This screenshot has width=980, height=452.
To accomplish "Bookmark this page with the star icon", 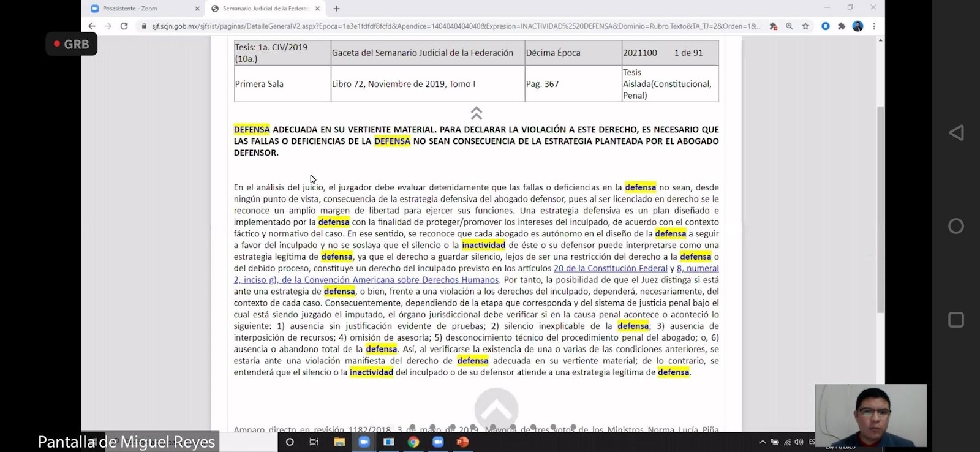I will [805, 26].
